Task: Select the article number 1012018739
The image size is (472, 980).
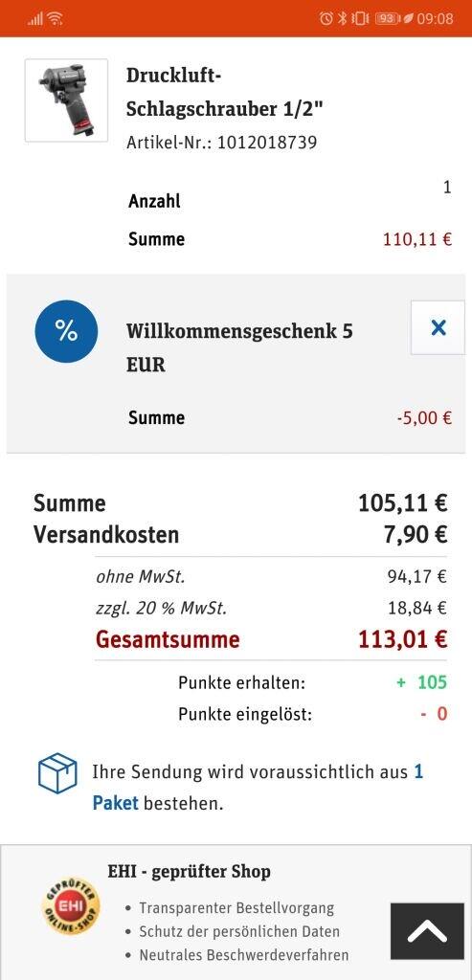Action: pos(267,143)
